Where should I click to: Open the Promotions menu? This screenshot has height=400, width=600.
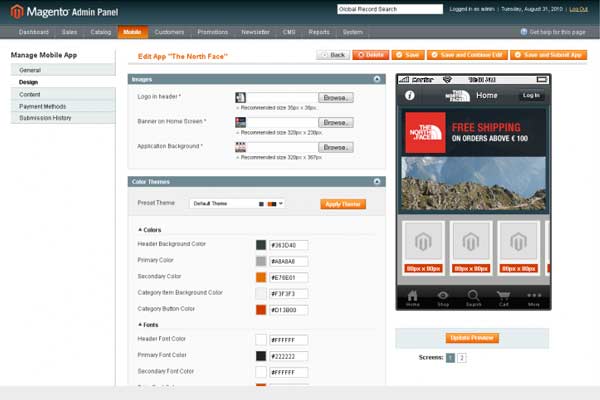click(212, 32)
